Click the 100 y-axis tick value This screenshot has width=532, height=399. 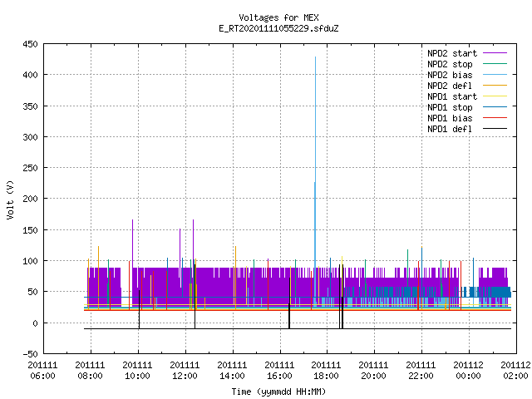[30, 261]
